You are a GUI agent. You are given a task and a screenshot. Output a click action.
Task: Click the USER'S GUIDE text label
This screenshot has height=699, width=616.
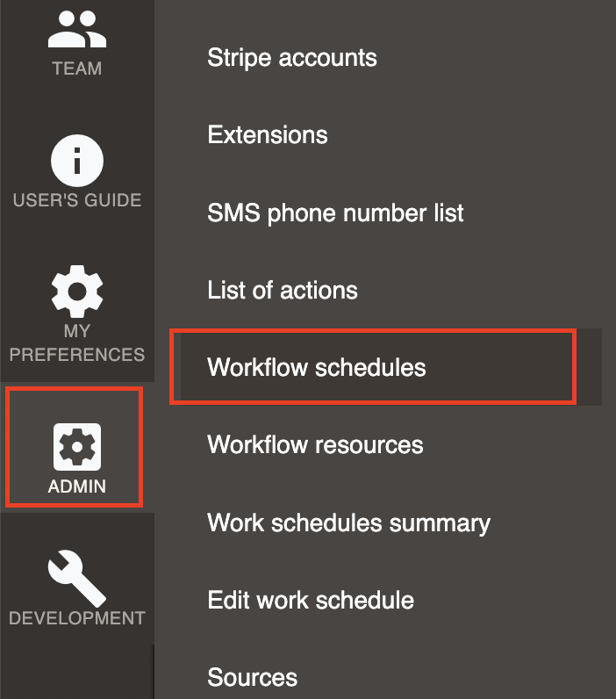click(x=77, y=200)
